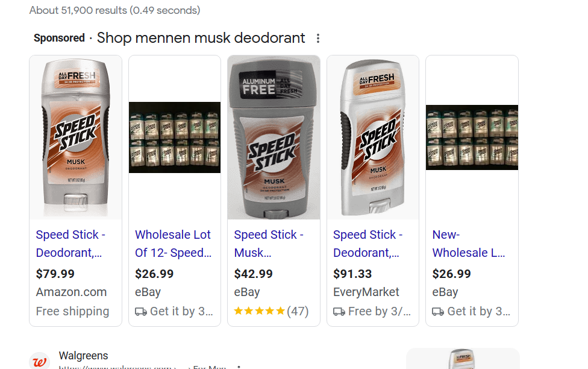588x369 pixels.
Task: Open the $91.33 Speed Stick Deodorant title link
Action: click(x=367, y=244)
